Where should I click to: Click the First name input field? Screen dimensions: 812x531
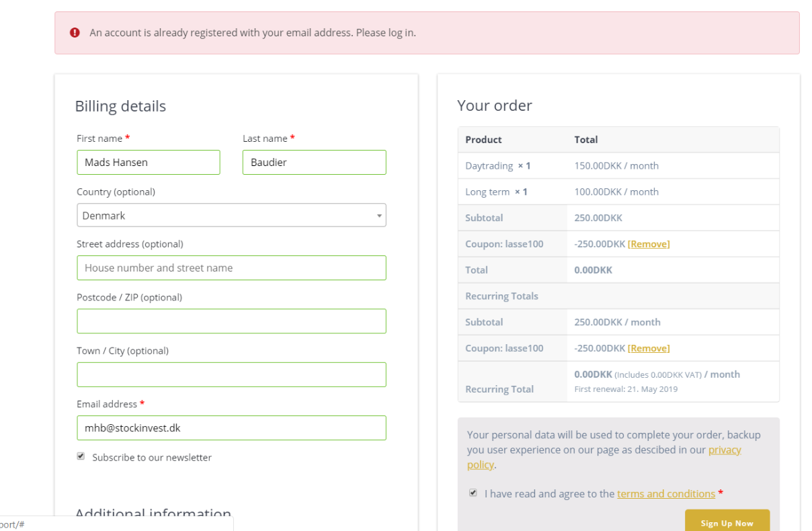click(148, 162)
